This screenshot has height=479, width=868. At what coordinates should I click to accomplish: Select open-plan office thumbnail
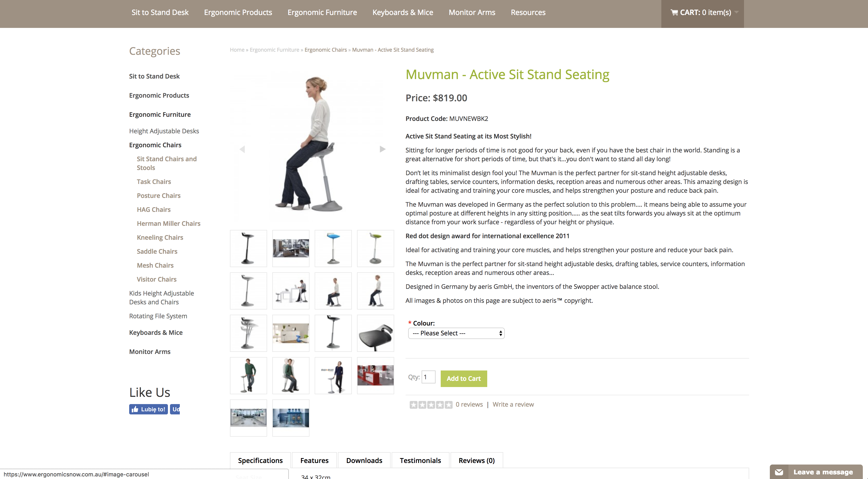[x=248, y=418]
